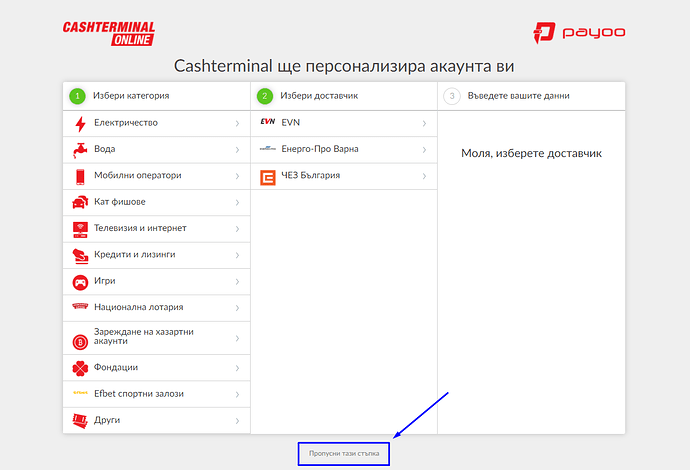Click the Други tickets icon
This screenshot has height=470, width=690.
coord(80,421)
